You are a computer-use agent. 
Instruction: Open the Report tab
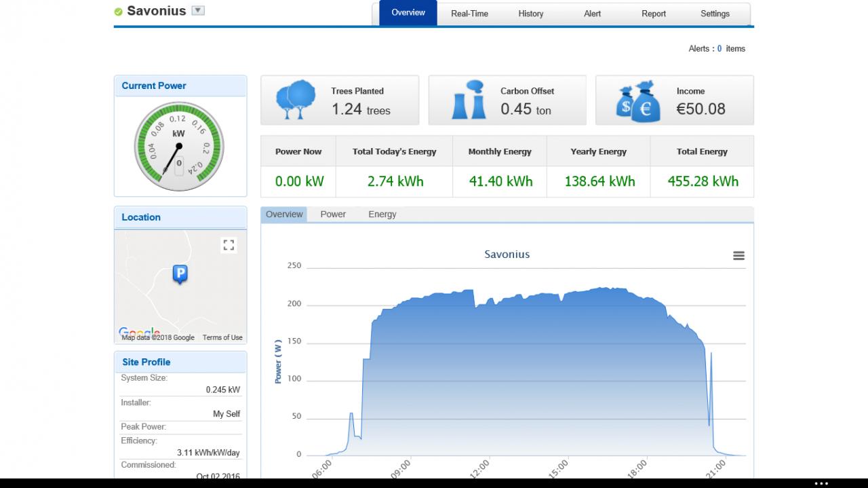tap(654, 14)
